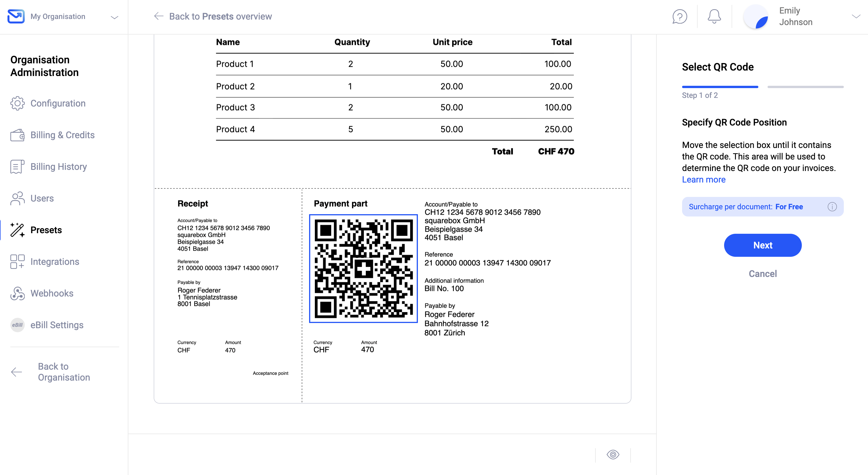The height and width of the screenshot is (475, 868).
Task: Click the Integrations grid icon
Action: coord(17,262)
